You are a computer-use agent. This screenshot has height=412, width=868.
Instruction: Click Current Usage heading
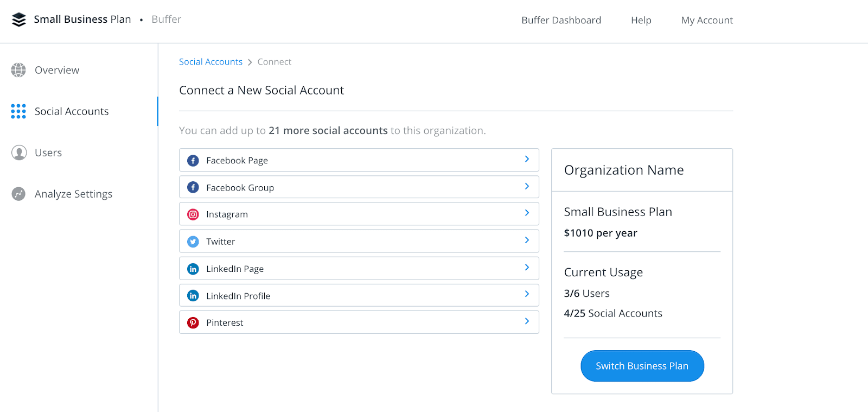click(x=603, y=272)
